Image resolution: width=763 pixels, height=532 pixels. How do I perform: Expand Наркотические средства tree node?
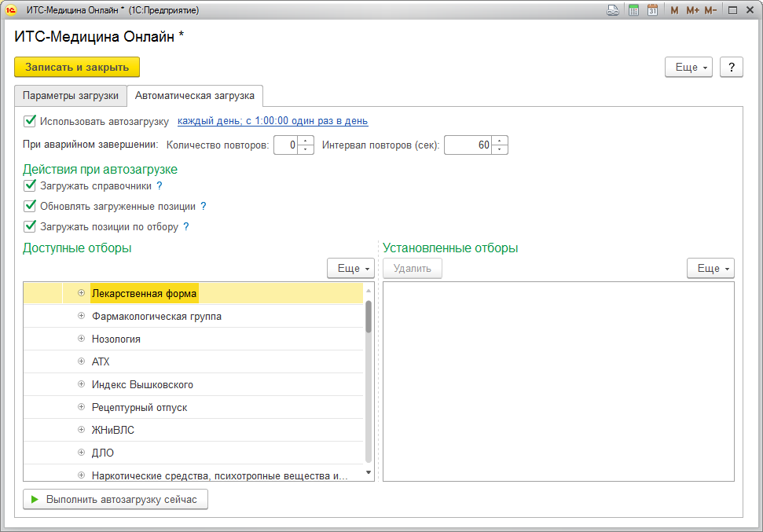click(x=81, y=475)
